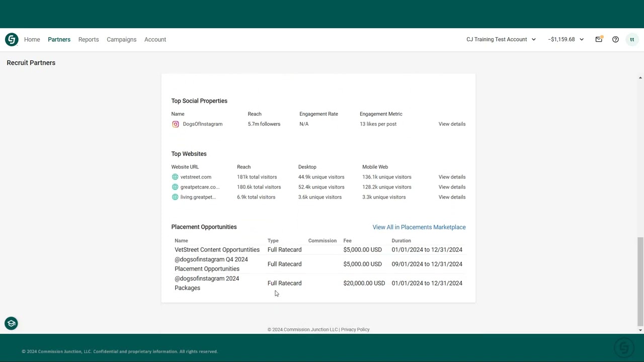644x362 pixels.
Task: Select @dogsofinstagram 2024 Packages placement
Action: (x=207, y=283)
